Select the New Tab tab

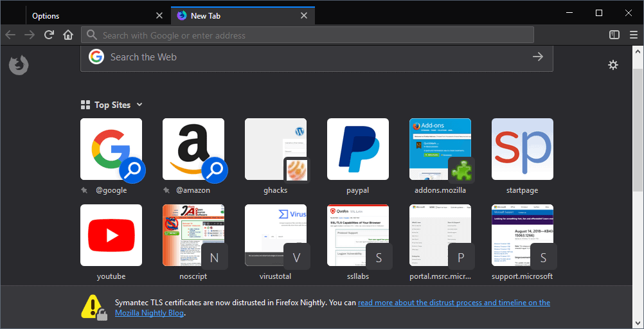(243, 16)
